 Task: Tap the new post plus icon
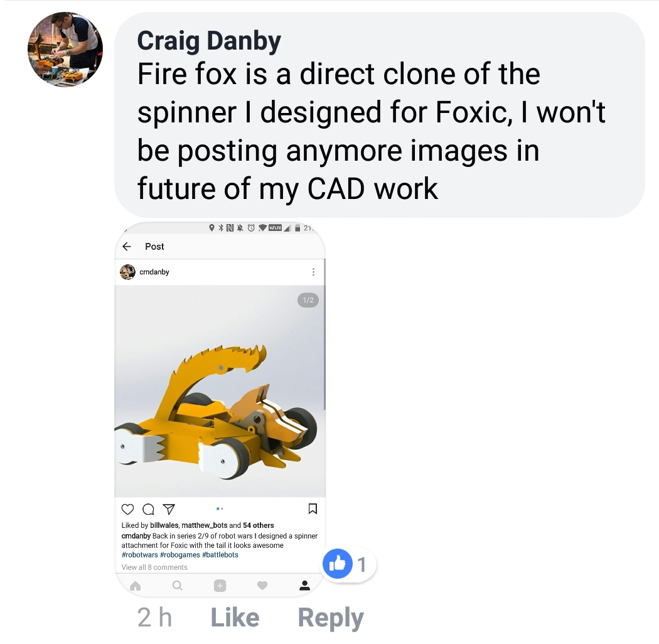click(x=220, y=586)
